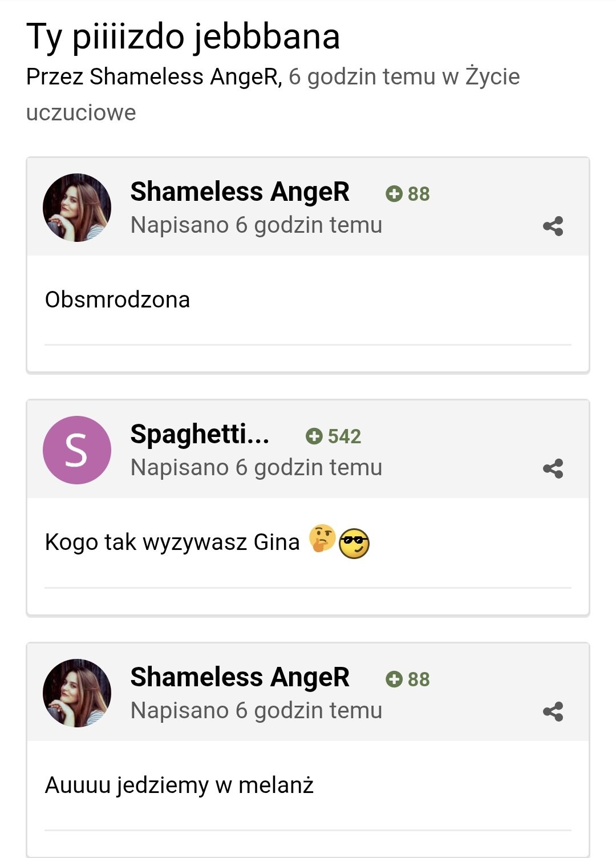Open the purple "S" profile avatar
616x858 pixels.
pyautogui.click(x=77, y=450)
